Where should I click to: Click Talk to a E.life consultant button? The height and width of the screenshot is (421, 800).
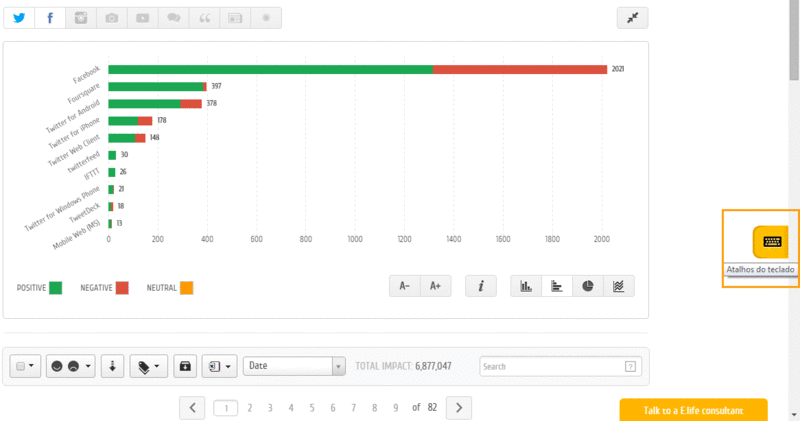(693, 410)
